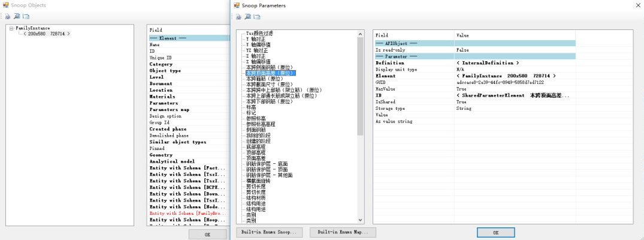This screenshot has width=644, height=240.
Task: Click the parameter list scroll down arrow
Action: click(361, 220)
